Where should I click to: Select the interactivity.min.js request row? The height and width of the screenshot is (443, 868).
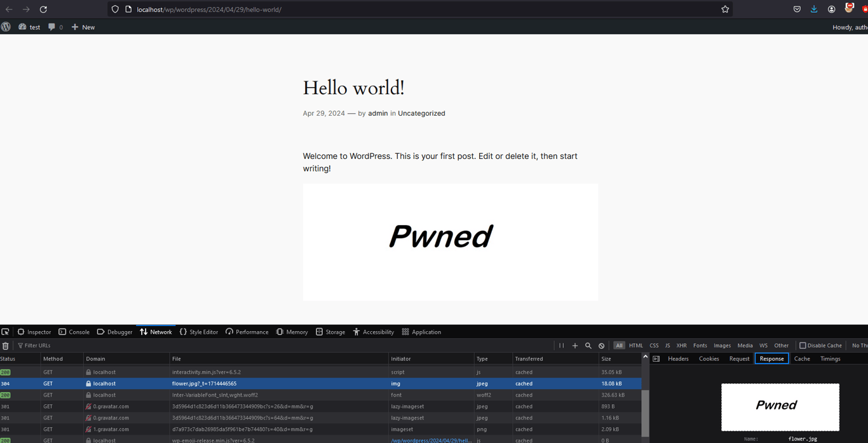(x=320, y=372)
